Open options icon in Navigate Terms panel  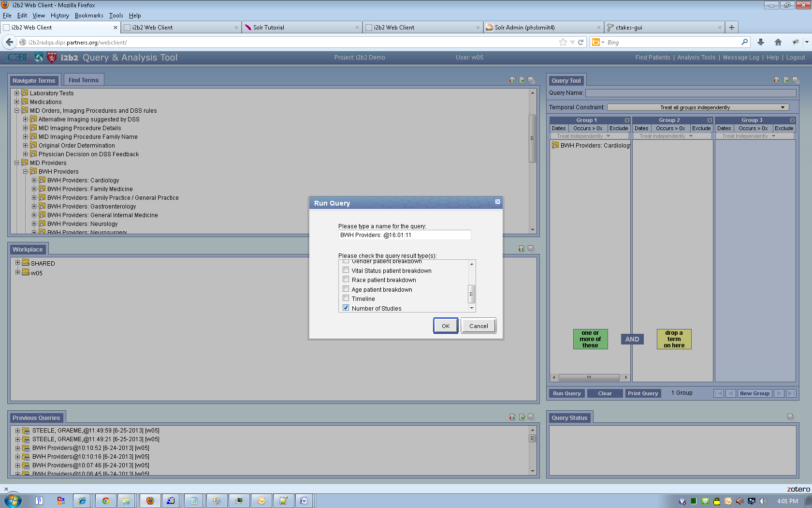522,80
